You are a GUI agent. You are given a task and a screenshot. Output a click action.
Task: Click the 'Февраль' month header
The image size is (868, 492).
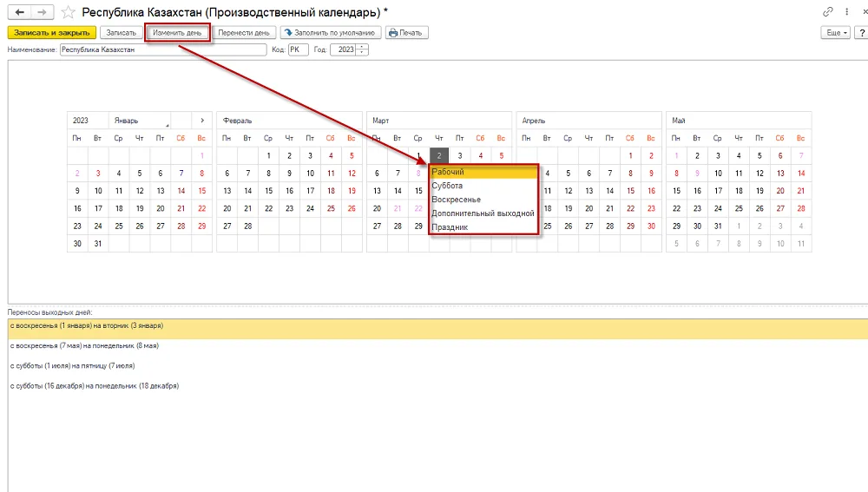click(x=238, y=121)
